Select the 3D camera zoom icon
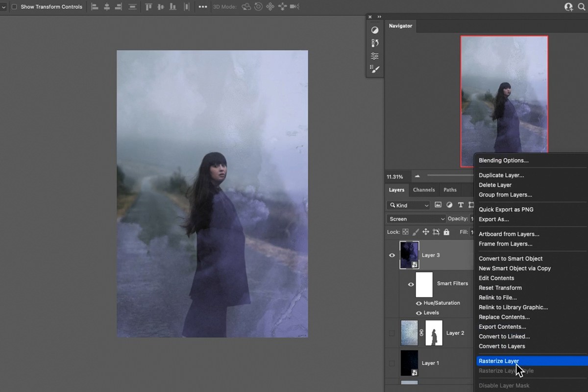 pyautogui.click(x=294, y=7)
